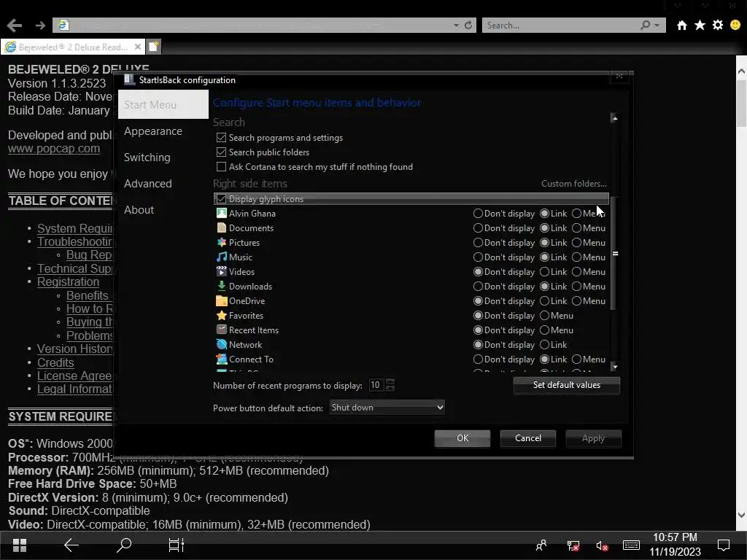The width and height of the screenshot is (747, 560).
Task: Click the taskbar back arrow
Action: point(71,545)
